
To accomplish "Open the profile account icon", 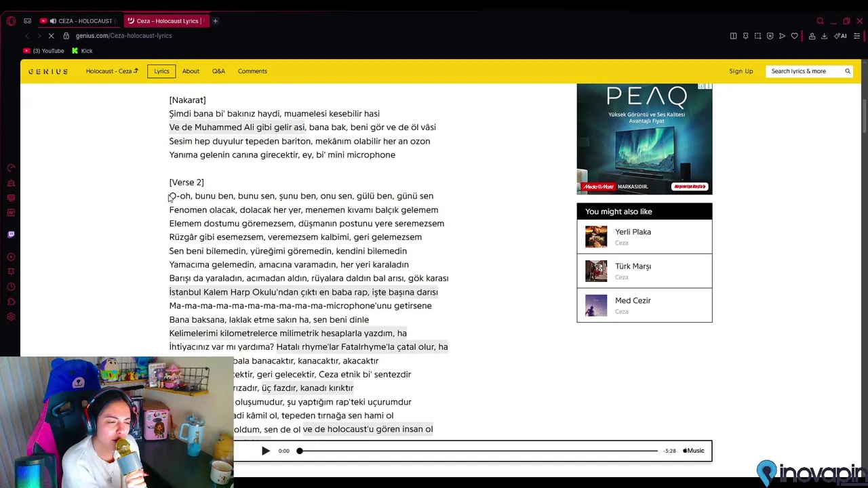I will 812,36.
